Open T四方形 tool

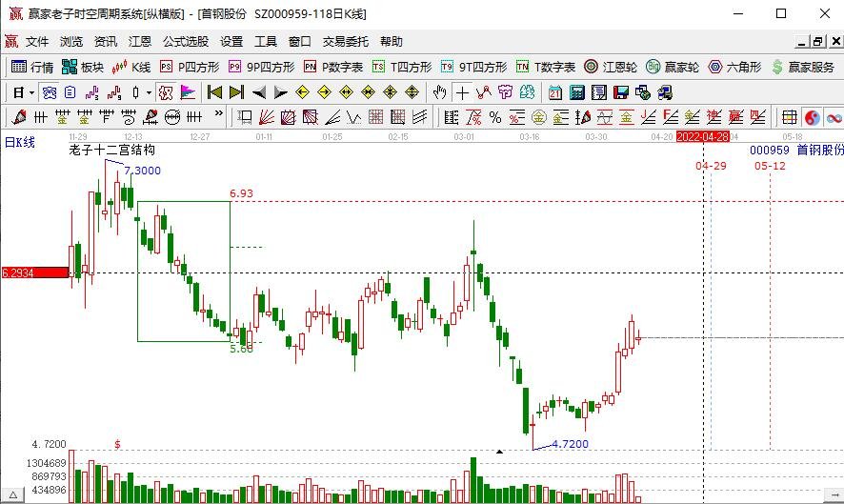(x=402, y=67)
